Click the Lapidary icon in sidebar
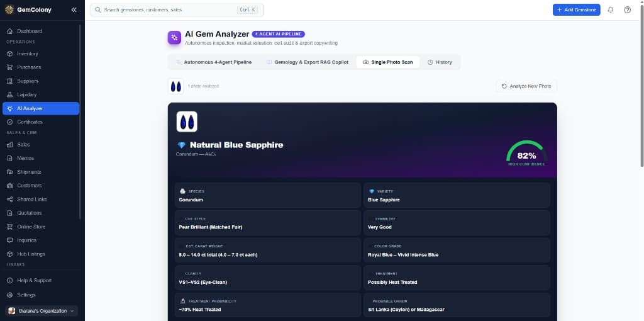Viewport: 644px width, 321px height. [x=10, y=94]
